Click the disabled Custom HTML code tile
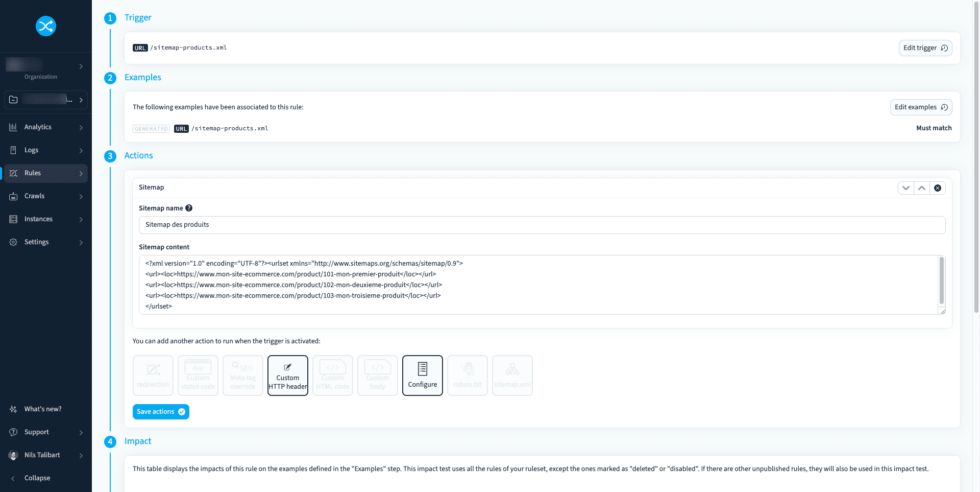Image resolution: width=980 pixels, height=492 pixels. (x=333, y=376)
